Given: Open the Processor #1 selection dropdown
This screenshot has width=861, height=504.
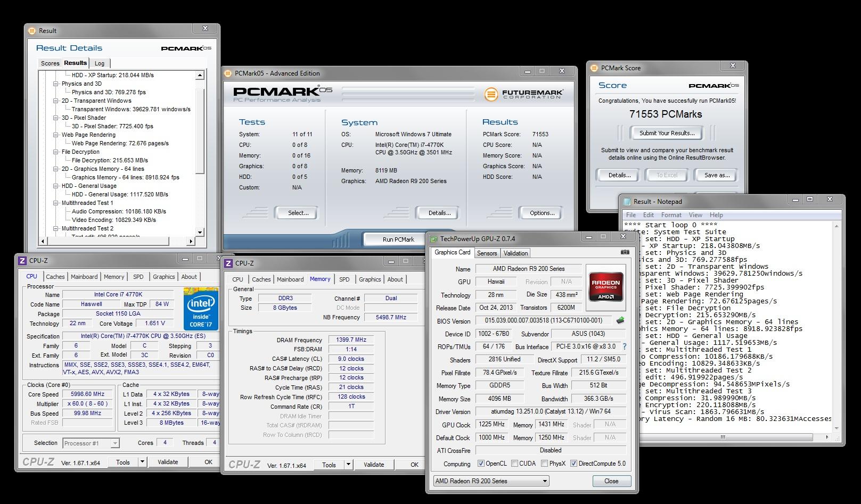Looking at the screenshot, I should point(91,443).
